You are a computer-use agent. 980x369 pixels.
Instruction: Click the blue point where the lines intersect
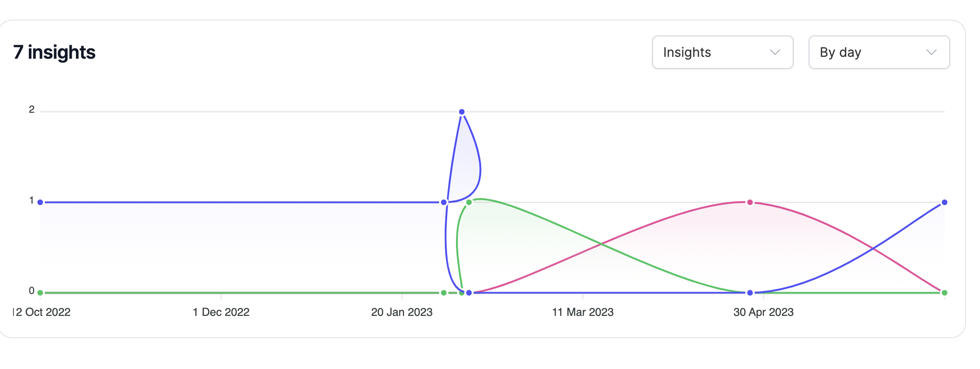point(443,202)
